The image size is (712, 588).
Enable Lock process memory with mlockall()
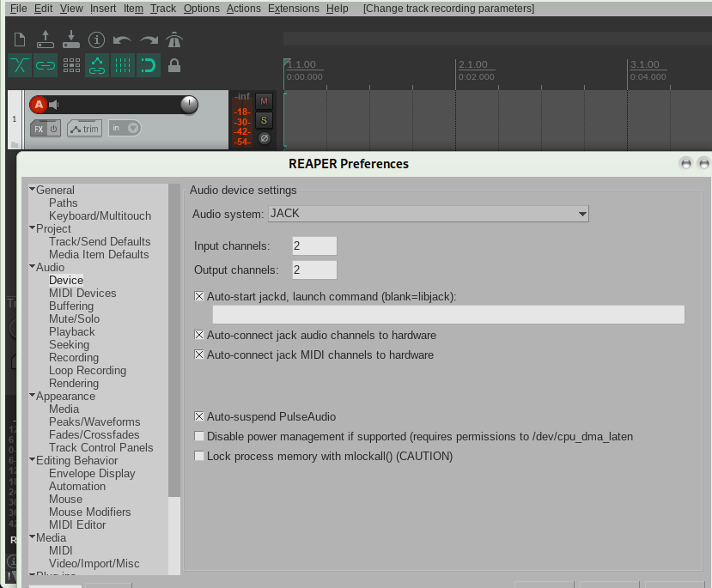pyautogui.click(x=199, y=456)
